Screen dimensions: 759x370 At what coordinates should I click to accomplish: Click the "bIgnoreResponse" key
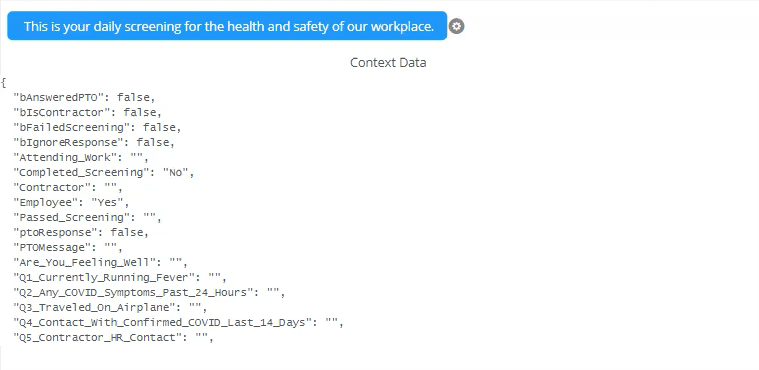(68, 142)
